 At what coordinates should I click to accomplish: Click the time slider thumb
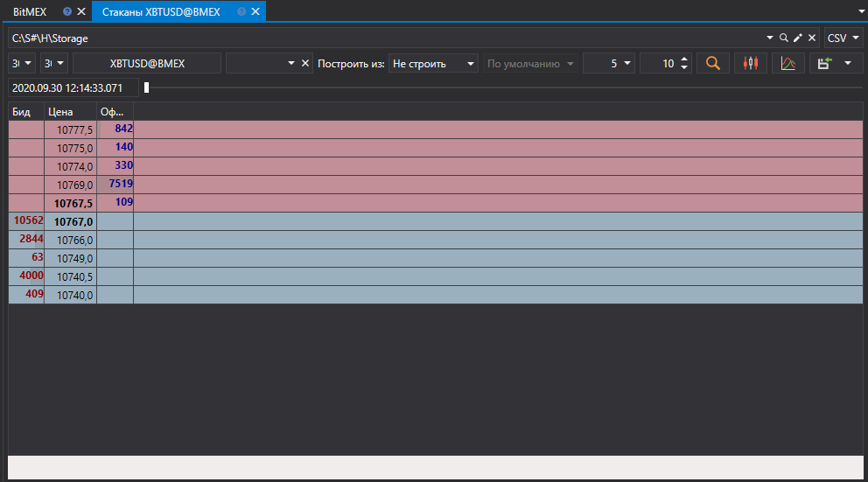tap(147, 87)
